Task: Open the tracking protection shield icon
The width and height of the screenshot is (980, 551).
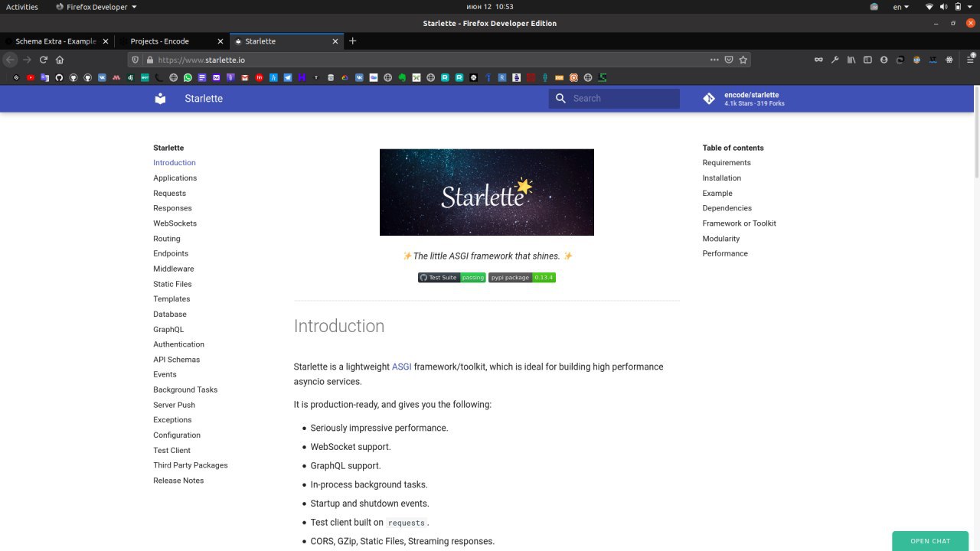Action: pyautogui.click(x=136, y=60)
